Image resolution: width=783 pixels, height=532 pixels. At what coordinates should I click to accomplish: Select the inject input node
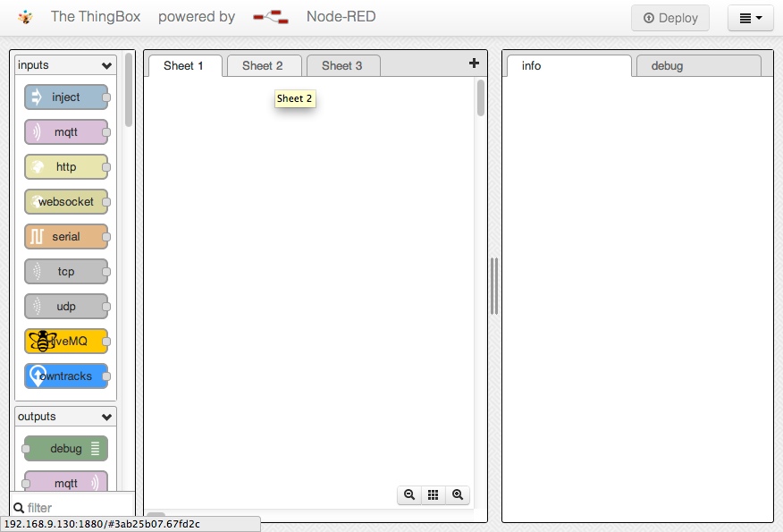[x=66, y=97]
